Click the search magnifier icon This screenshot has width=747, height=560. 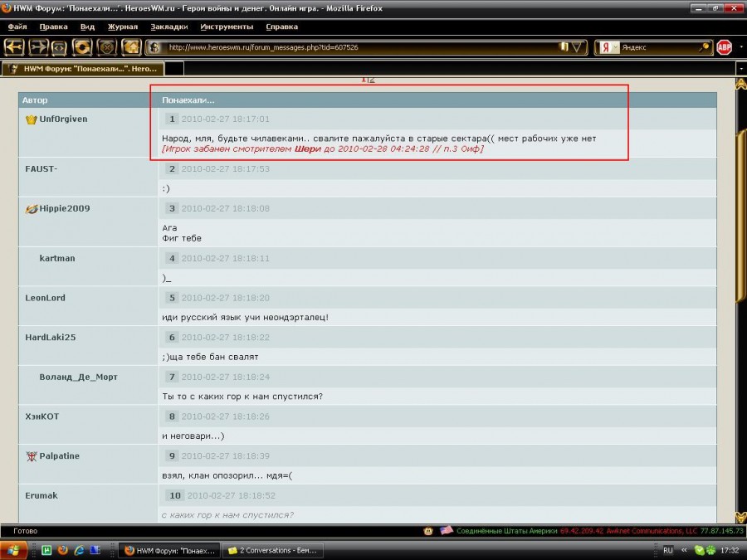704,47
